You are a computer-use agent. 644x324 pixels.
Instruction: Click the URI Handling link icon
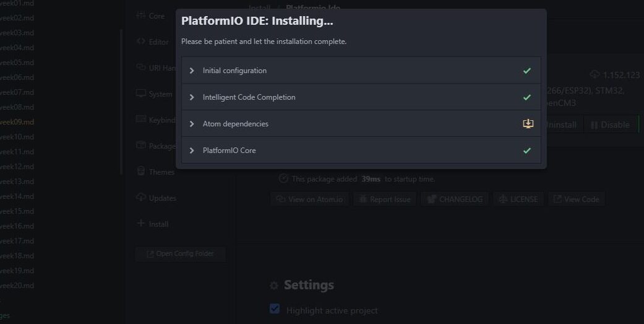tap(141, 67)
